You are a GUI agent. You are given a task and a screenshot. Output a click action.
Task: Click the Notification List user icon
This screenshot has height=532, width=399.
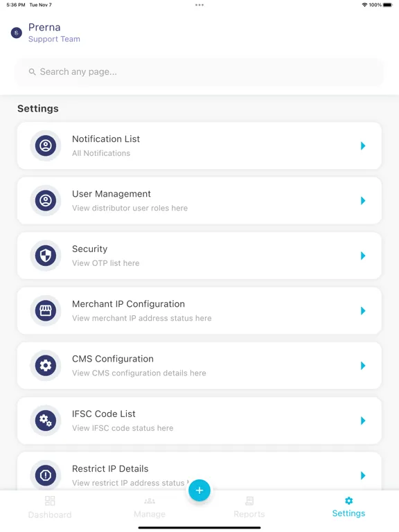coord(46,145)
